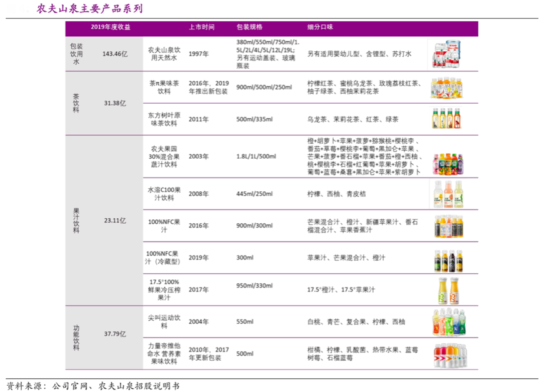Click the 果汁饮料 category cell
The width and height of the screenshot is (540, 392).
pyautogui.click(x=76, y=221)
